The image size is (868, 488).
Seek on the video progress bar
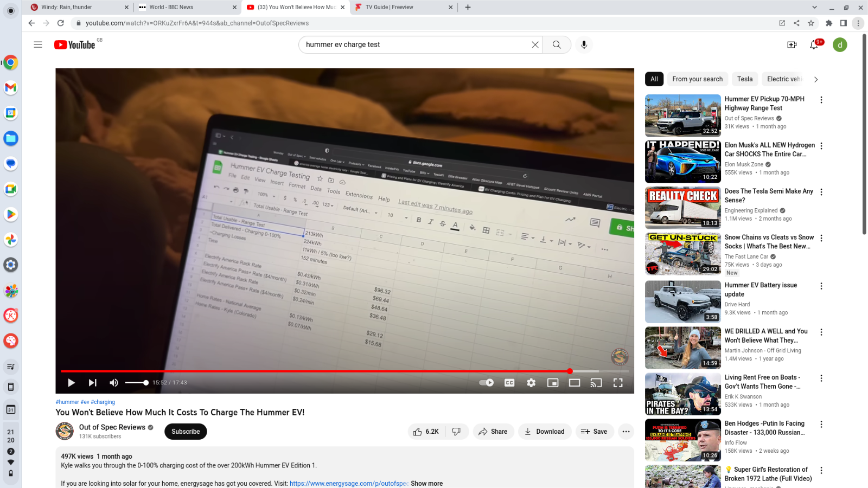[344, 371]
